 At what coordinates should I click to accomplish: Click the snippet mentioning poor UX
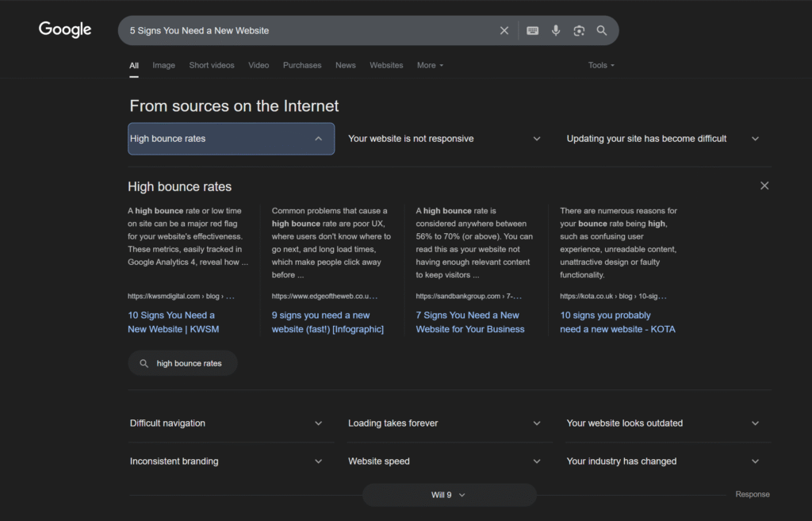click(331, 243)
